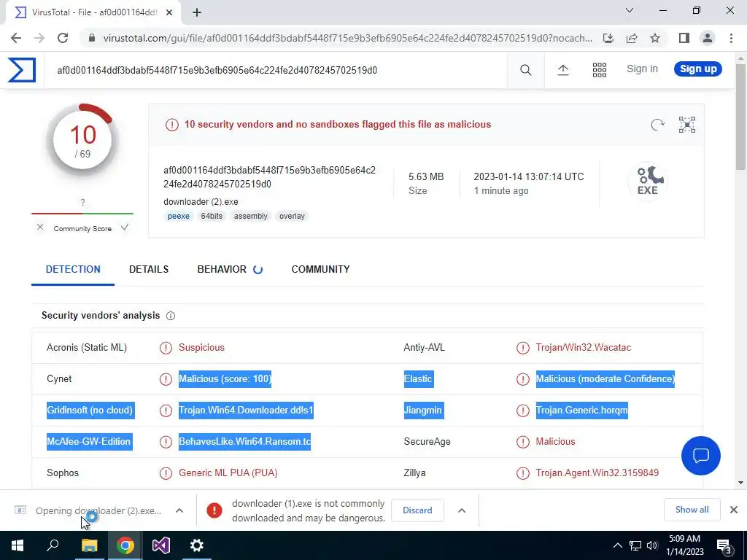This screenshot has height=560, width=747.
Task: Open the blue chat bubble button
Action: [701, 456]
